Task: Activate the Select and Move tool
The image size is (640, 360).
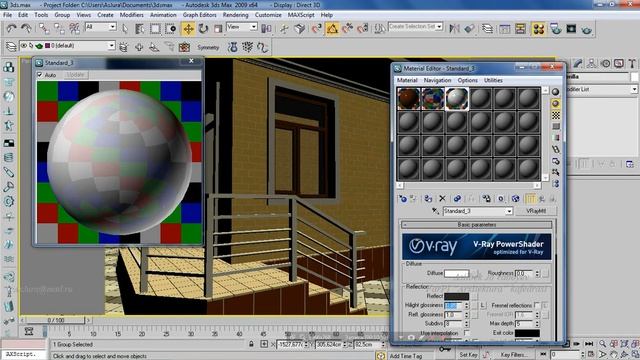Action: tap(188, 29)
